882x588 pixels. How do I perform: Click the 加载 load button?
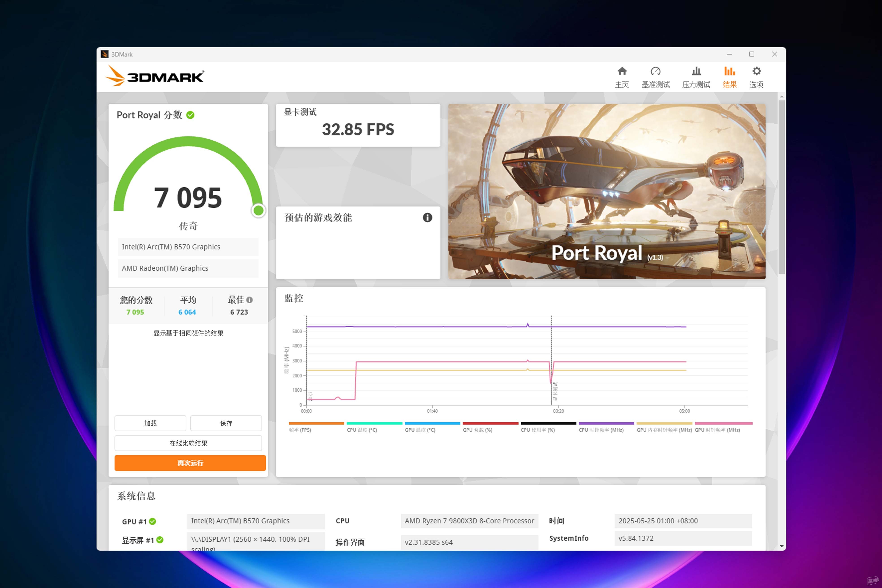[150, 423]
